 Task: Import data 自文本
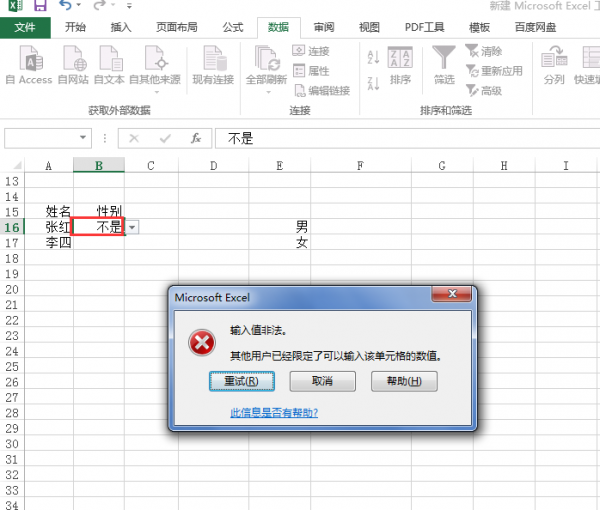[109, 65]
